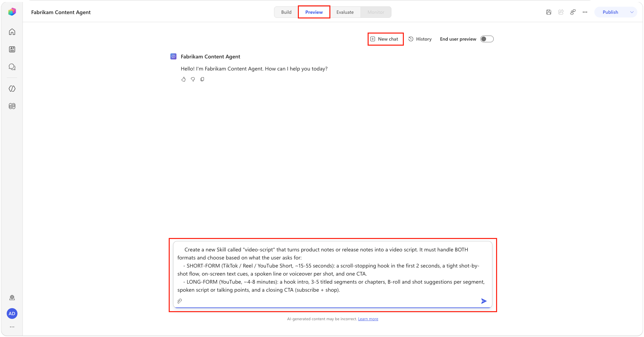Image resolution: width=644 pixels, height=337 pixels.
Task: Toggle the End user preview switch
Action: 487,39
